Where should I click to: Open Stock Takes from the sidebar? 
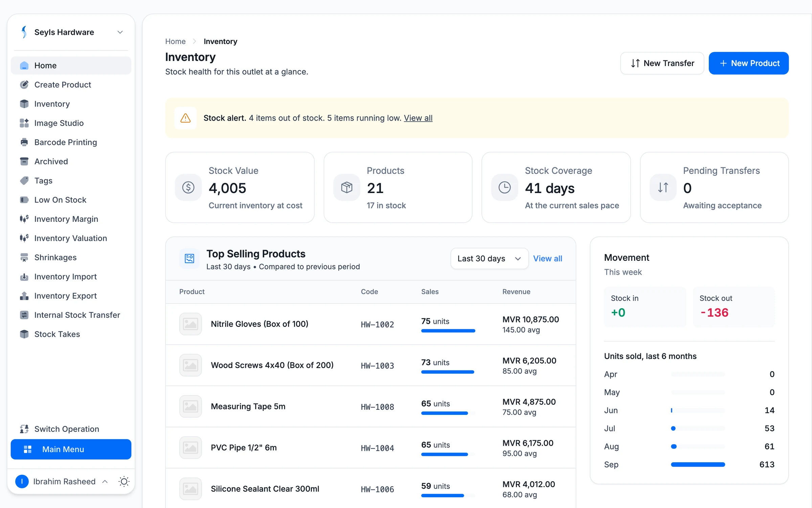click(71, 334)
